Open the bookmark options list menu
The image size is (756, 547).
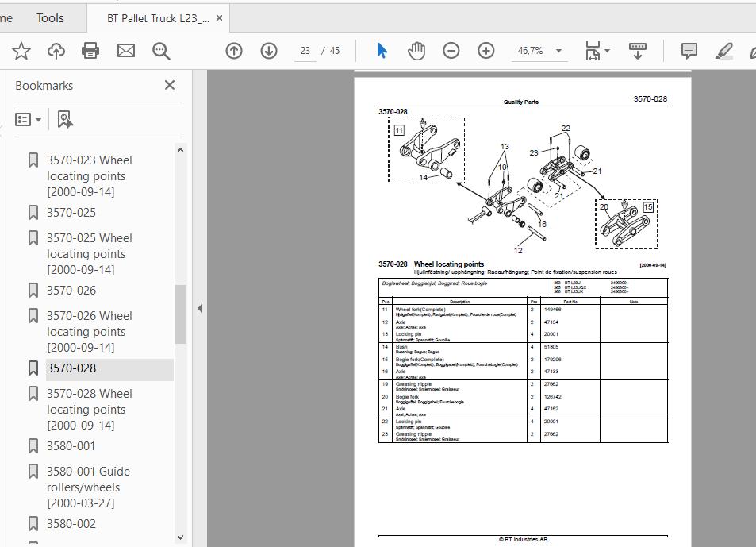(28, 119)
